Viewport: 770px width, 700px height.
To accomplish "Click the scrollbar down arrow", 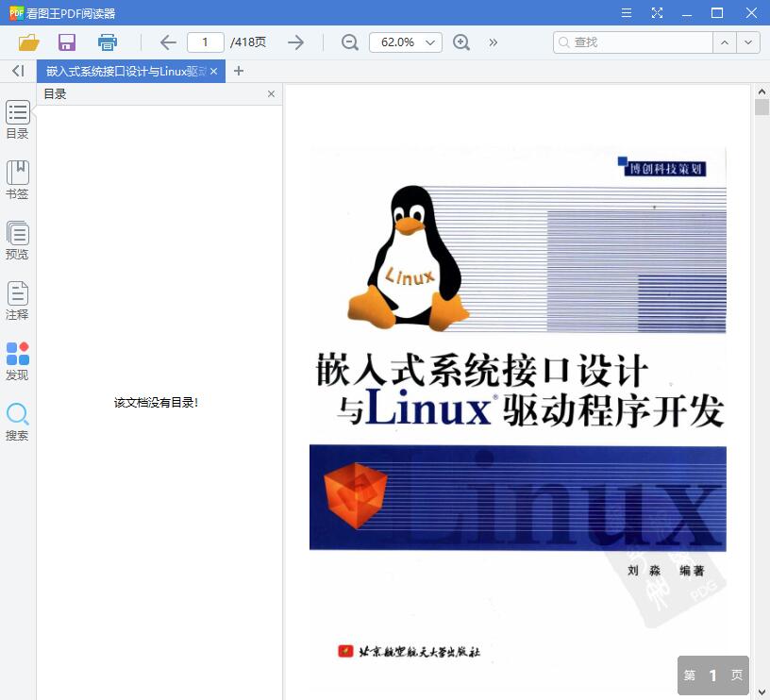I will pyautogui.click(x=762, y=692).
